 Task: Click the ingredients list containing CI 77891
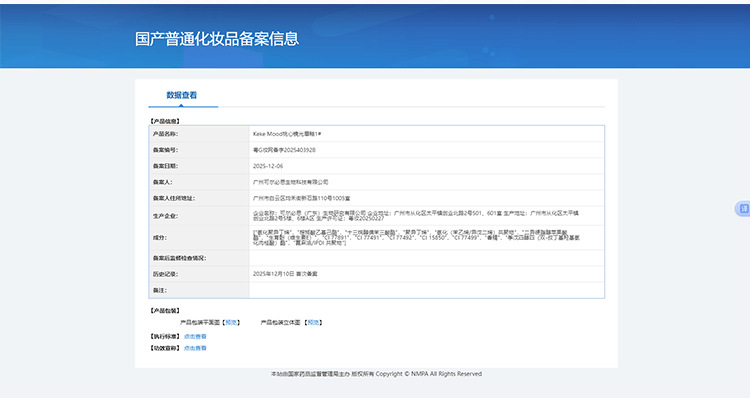pyautogui.click(x=416, y=237)
